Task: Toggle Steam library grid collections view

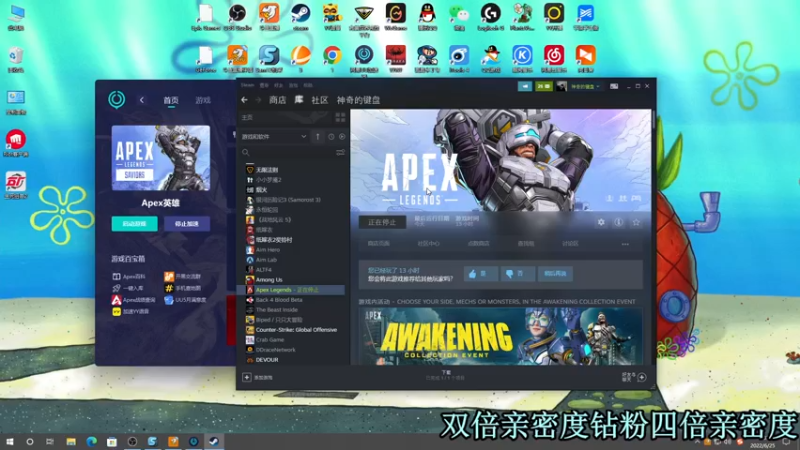Action: [x=340, y=118]
